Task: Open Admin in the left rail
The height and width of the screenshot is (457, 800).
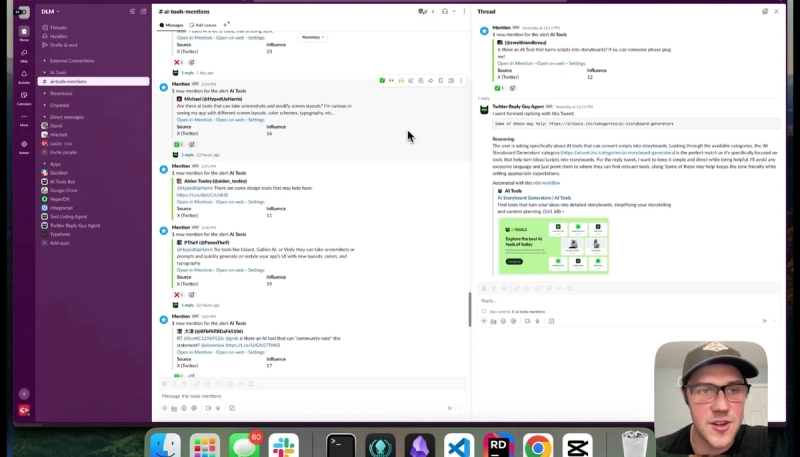Action: [24, 147]
